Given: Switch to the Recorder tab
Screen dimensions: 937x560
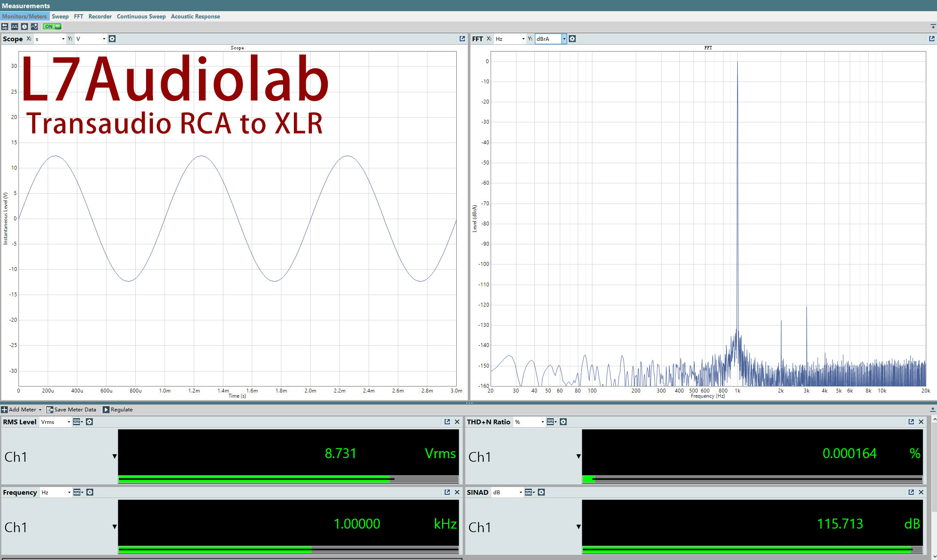Looking at the screenshot, I should [100, 16].
